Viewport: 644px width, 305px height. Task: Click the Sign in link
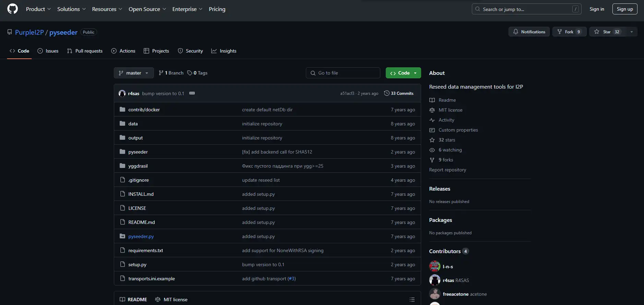(x=597, y=9)
